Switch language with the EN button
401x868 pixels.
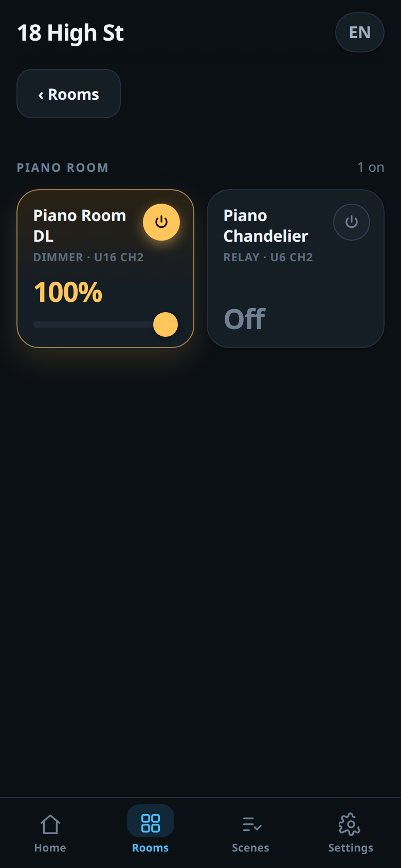point(360,32)
